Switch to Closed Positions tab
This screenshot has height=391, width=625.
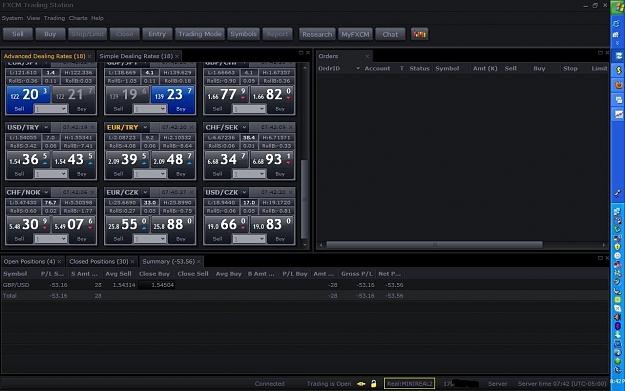pyautogui.click(x=99, y=261)
